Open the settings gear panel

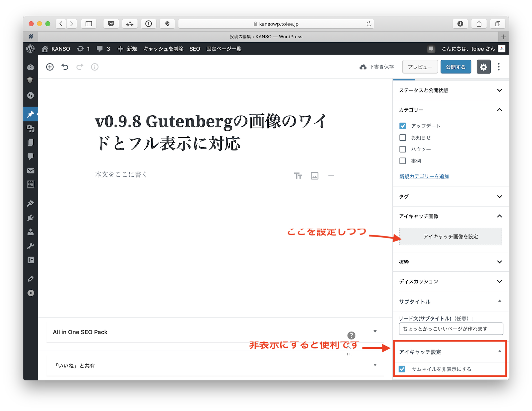pyautogui.click(x=483, y=67)
